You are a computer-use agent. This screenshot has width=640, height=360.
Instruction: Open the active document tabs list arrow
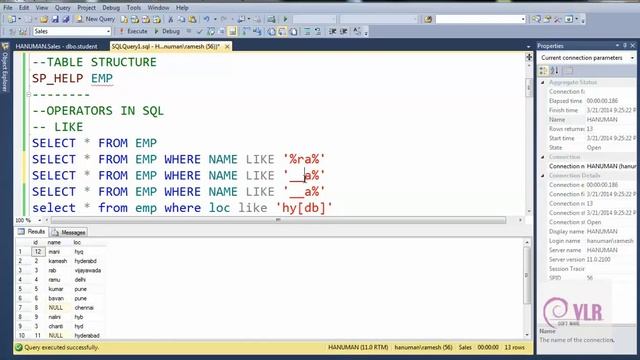point(528,47)
